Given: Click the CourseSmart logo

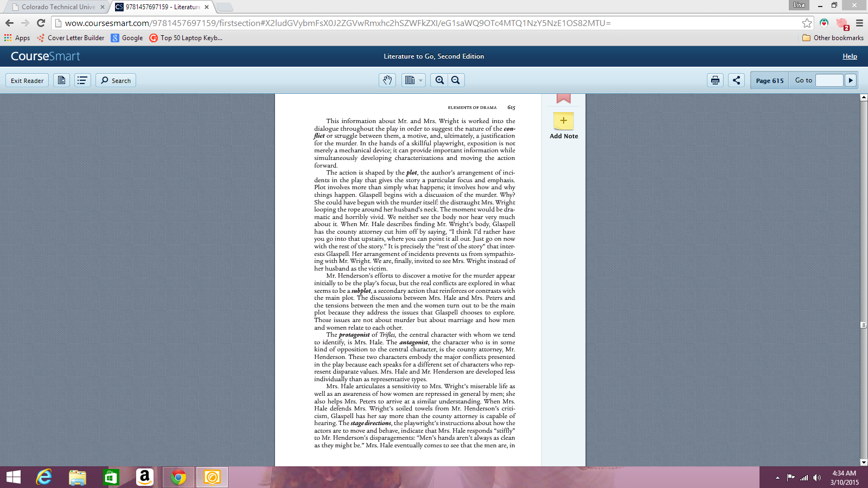Looking at the screenshot, I should point(46,56).
